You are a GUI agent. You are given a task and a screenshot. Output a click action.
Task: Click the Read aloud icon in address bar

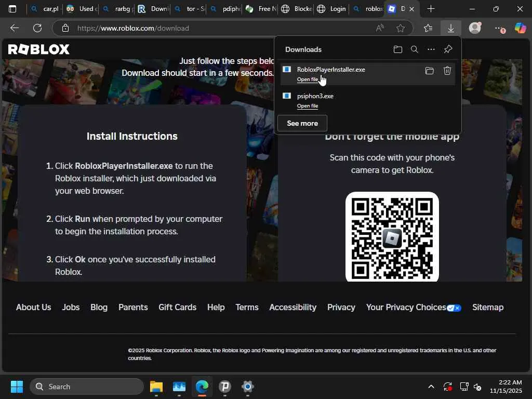pos(380,28)
